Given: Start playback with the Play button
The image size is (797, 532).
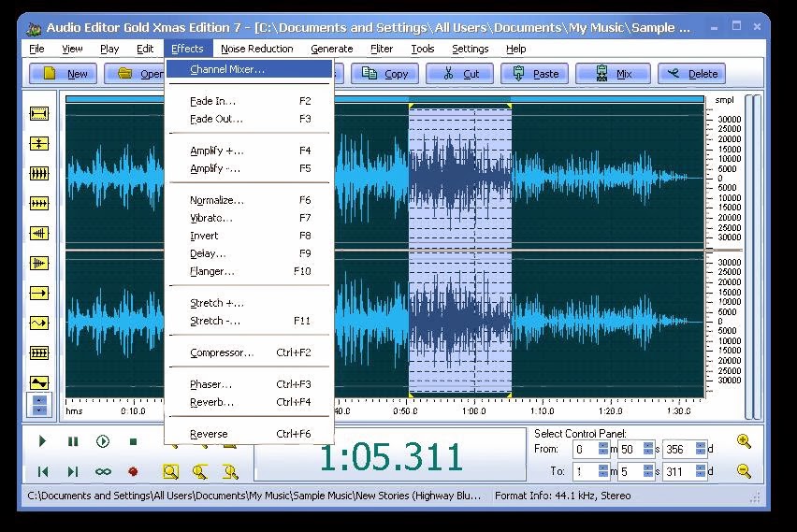Looking at the screenshot, I should [43, 441].
